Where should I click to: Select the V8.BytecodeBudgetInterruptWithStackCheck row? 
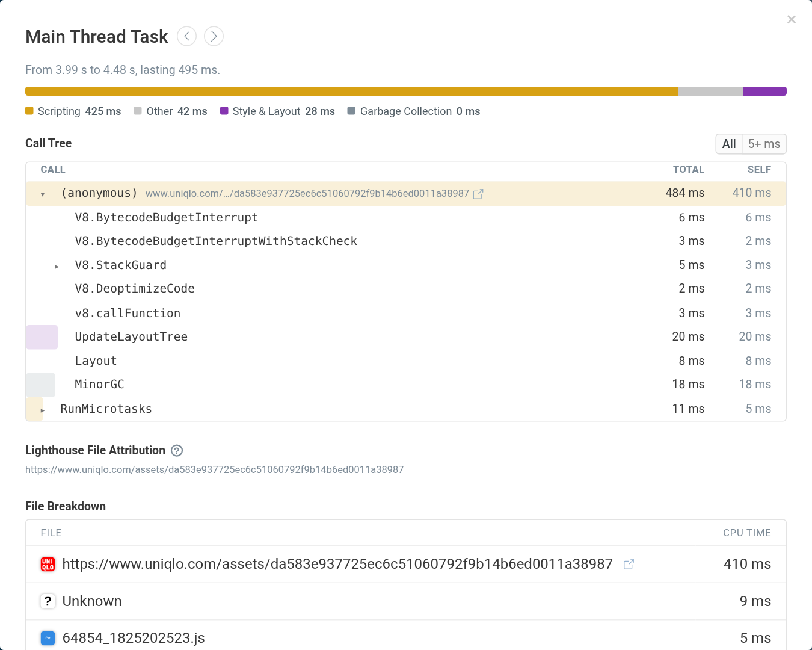(x=406, y=241)
